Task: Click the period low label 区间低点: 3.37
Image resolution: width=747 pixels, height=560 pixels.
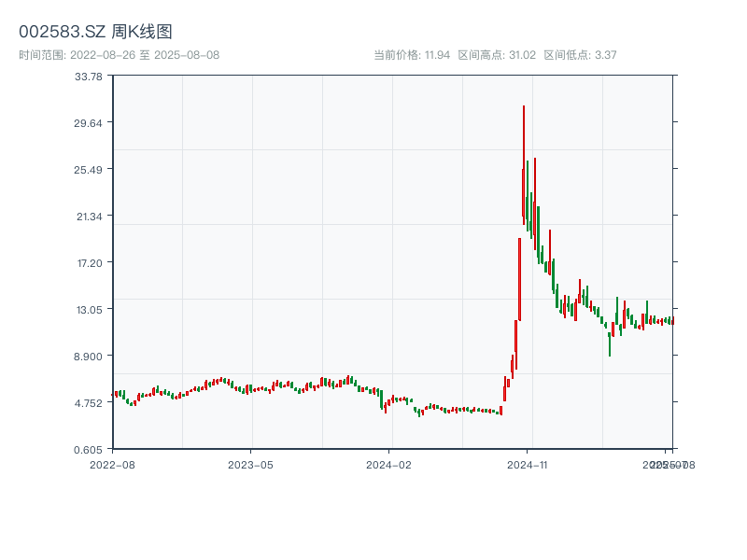Action: 580,55
